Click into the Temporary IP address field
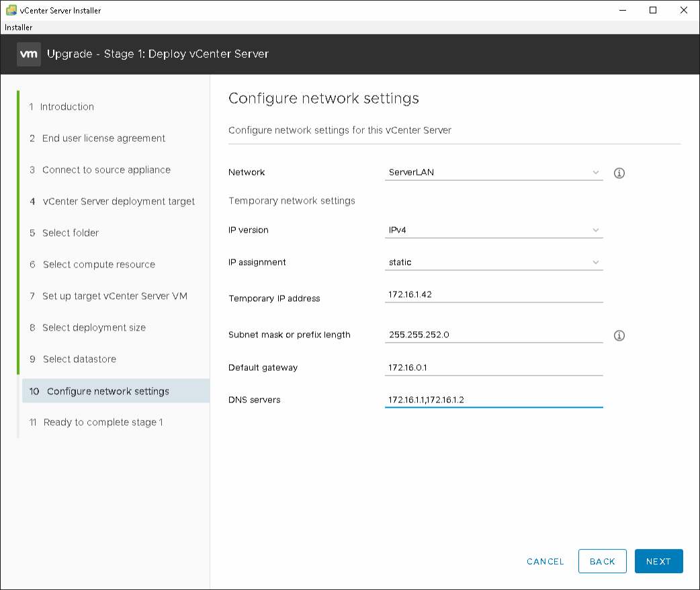700x590 pixels. pos(493,295)
